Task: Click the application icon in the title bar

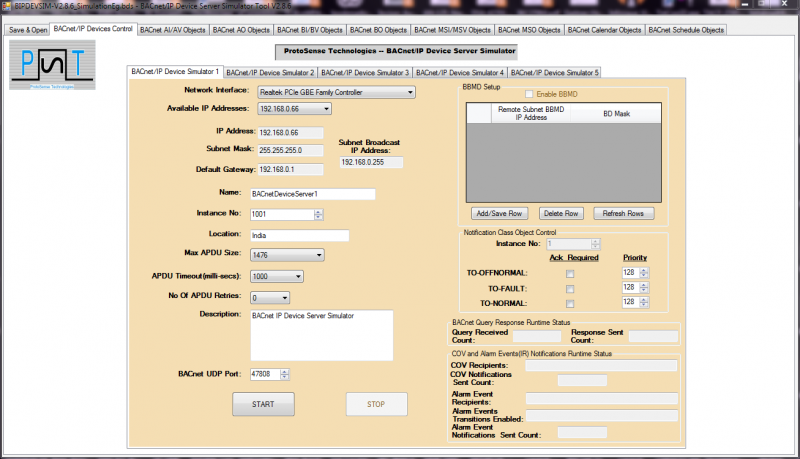Action: coord(7,6)
